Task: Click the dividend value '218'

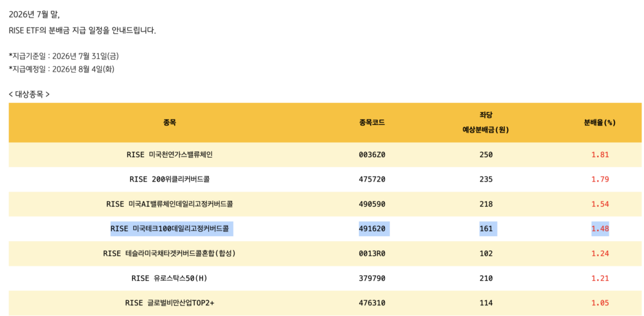Action: 486,204
